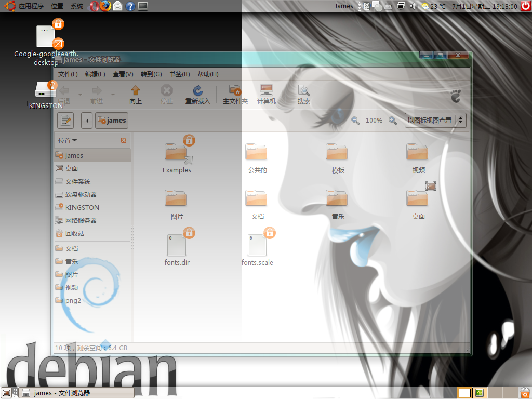Open the clock and date display
Viewport: 532px width, 399px height.
click(x=485, y=6)
